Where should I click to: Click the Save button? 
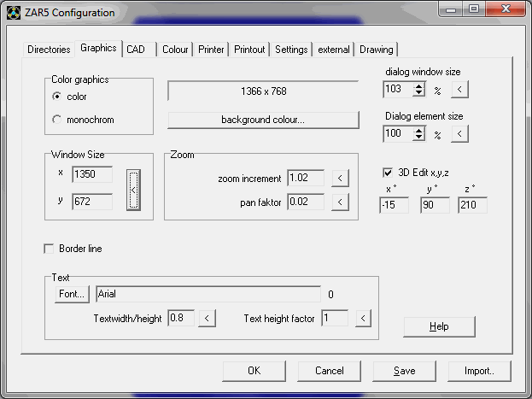(405, 371)
